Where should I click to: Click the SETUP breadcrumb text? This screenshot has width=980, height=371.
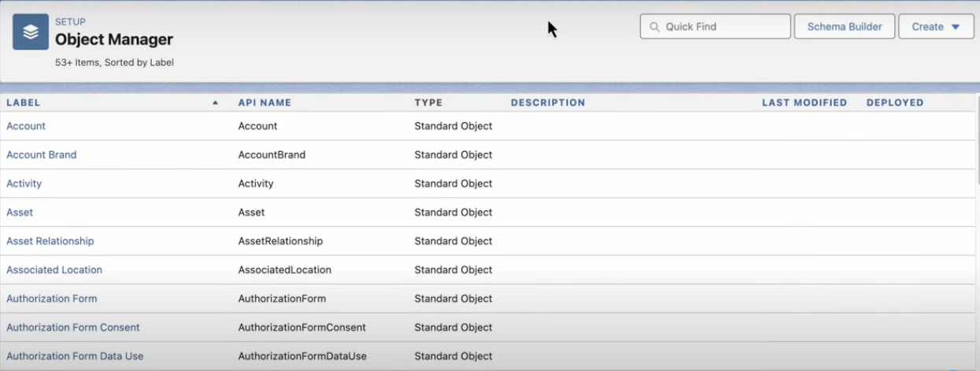pos(70,22)
